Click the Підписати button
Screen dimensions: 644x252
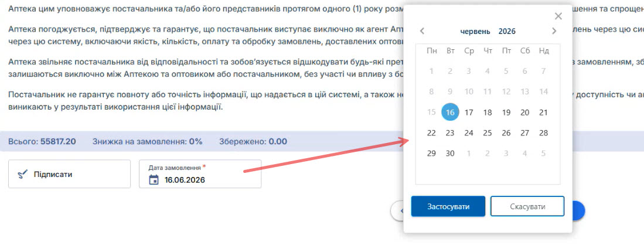pyautogui.click(x=69, y=174)
